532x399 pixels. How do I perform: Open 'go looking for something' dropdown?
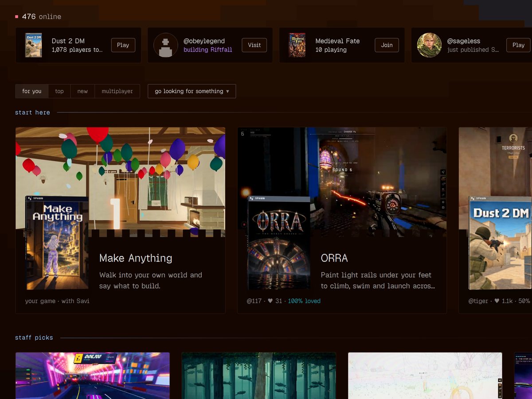(x=192, y=91)
